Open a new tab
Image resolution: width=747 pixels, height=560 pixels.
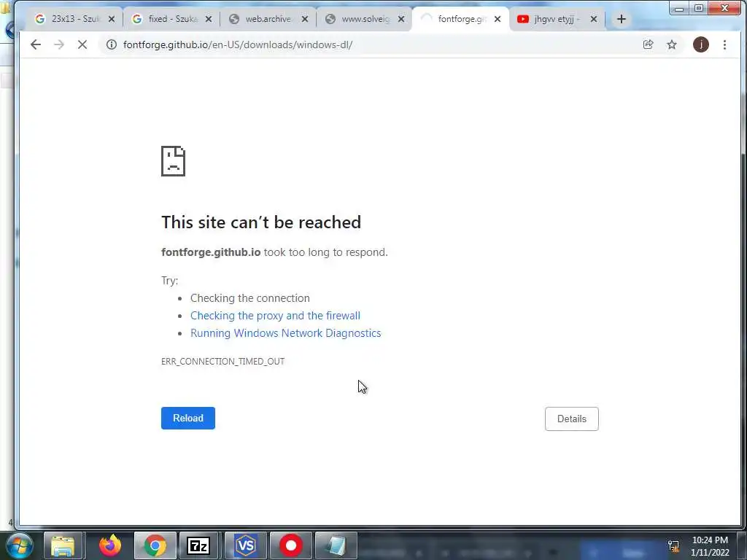point(622,19)
